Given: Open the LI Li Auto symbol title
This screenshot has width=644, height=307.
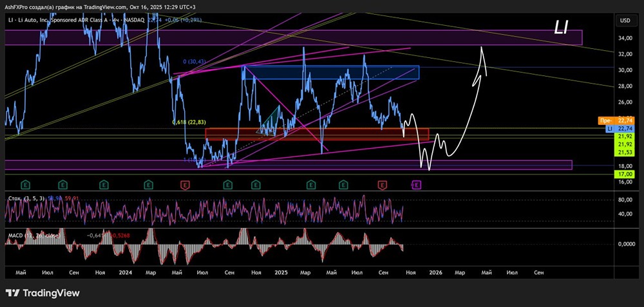Looking at the screenshot, I should (x=76, y=20).
